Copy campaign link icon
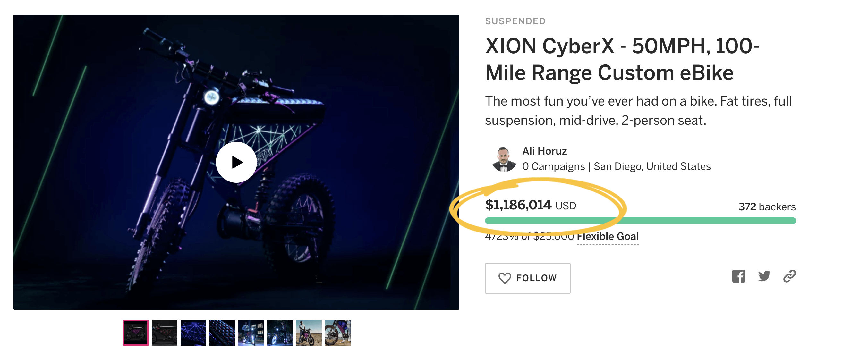Screen dimensions: 868x363 [x=789, y=276]
